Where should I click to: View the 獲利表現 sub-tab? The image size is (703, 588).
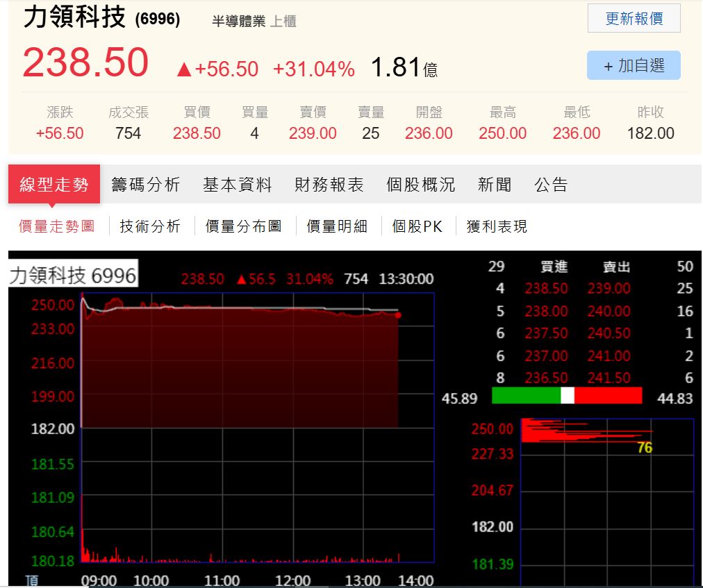pos(497,226)
